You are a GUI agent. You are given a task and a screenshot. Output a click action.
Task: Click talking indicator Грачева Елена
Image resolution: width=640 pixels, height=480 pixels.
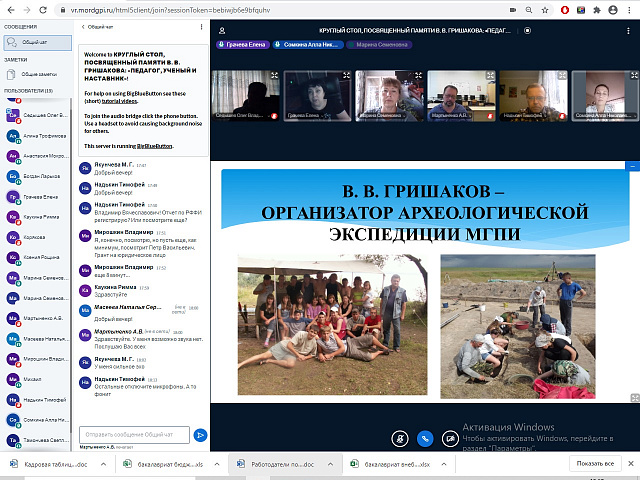pyautogui.click(x=243, y=44)
